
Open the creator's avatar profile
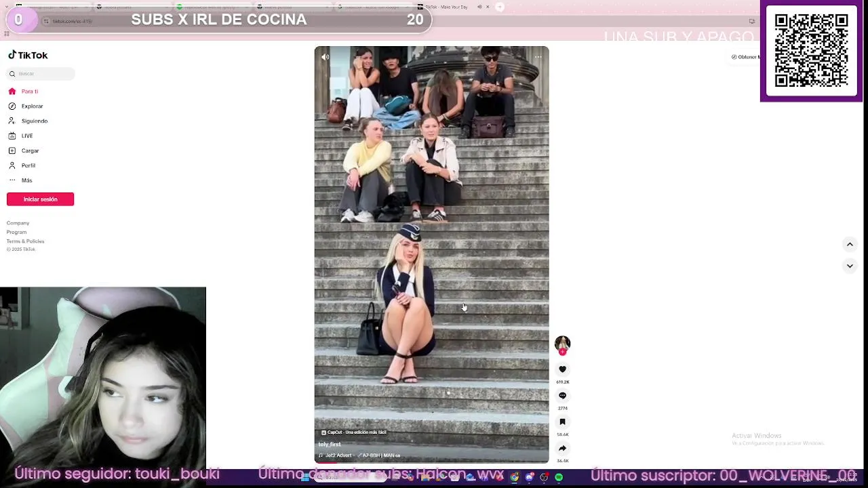pos(562,343)
